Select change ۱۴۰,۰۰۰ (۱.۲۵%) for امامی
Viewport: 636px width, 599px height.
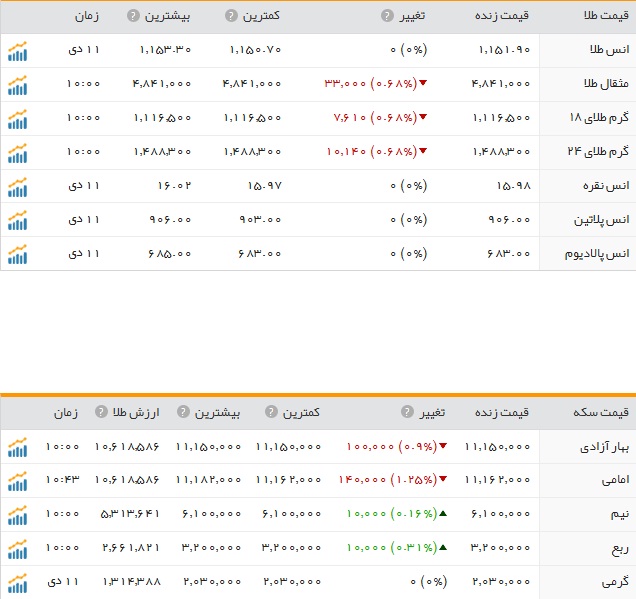click(x=393, y=480)
